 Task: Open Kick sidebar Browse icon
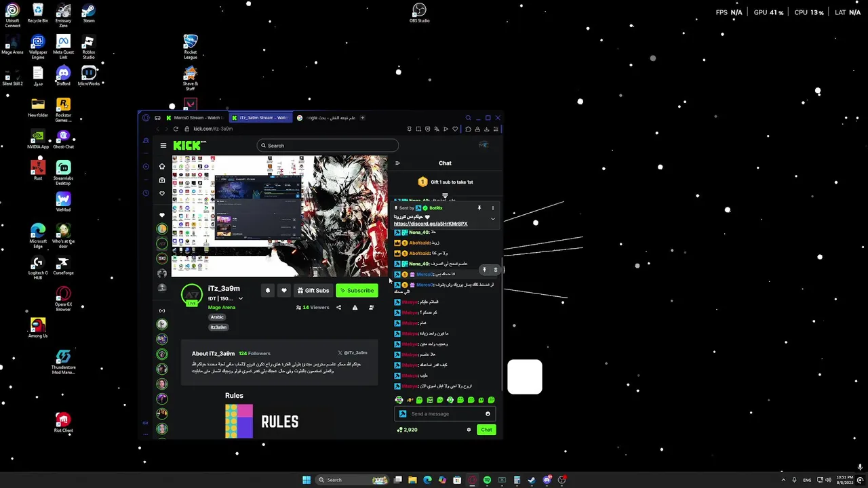tap(162, 180)
